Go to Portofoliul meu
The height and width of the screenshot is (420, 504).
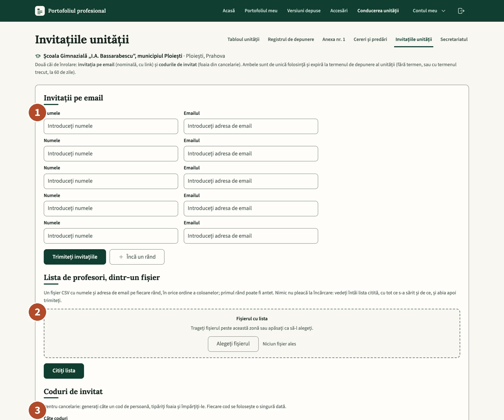coord(261,11)
